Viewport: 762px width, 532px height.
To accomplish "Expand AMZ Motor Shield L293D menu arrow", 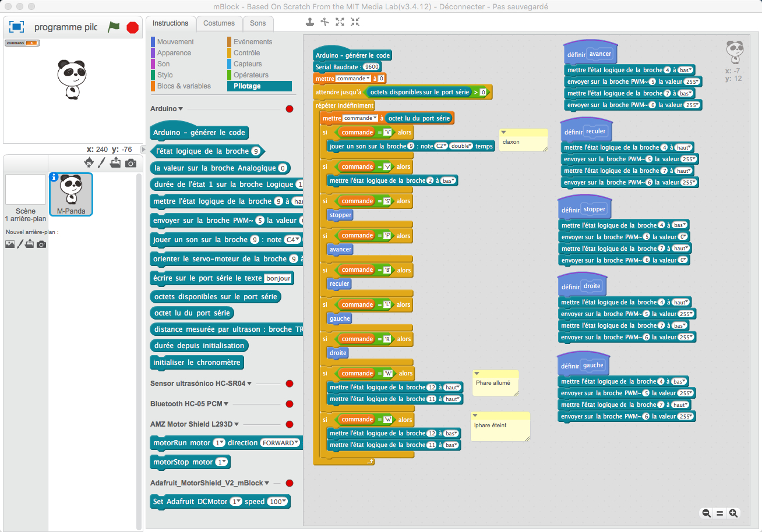I will coord(237,424).
